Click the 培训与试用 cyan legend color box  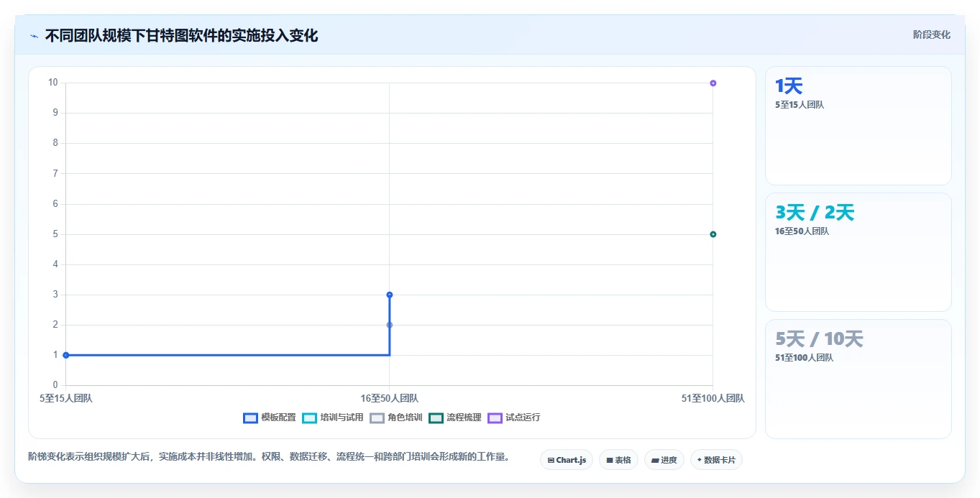point(309,418)
